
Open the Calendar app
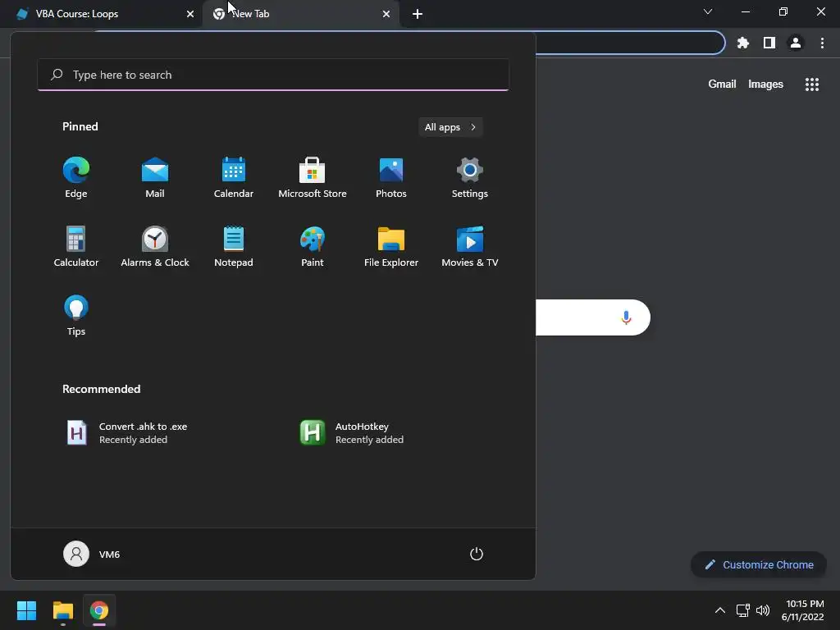[x=234, y=178]
